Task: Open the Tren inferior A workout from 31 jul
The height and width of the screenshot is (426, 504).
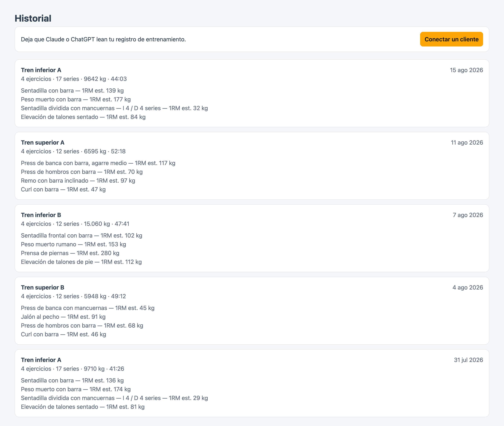Action: tap(252, 383)
